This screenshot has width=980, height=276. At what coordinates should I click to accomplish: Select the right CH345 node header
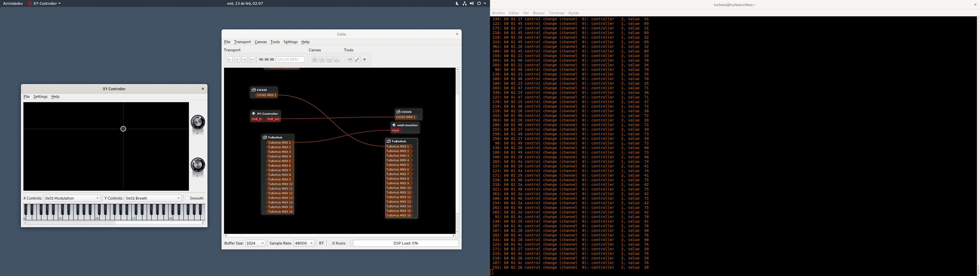408,112
